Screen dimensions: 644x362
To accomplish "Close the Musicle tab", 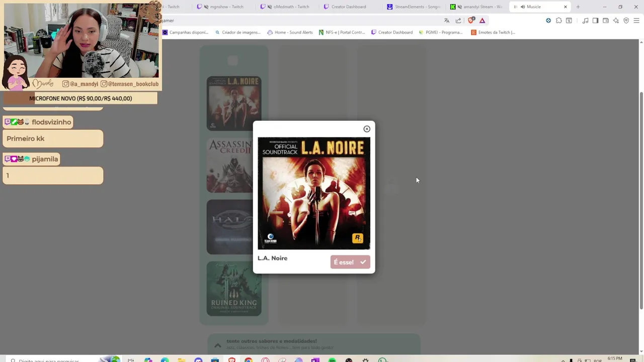I will click(x=566, y=7).
